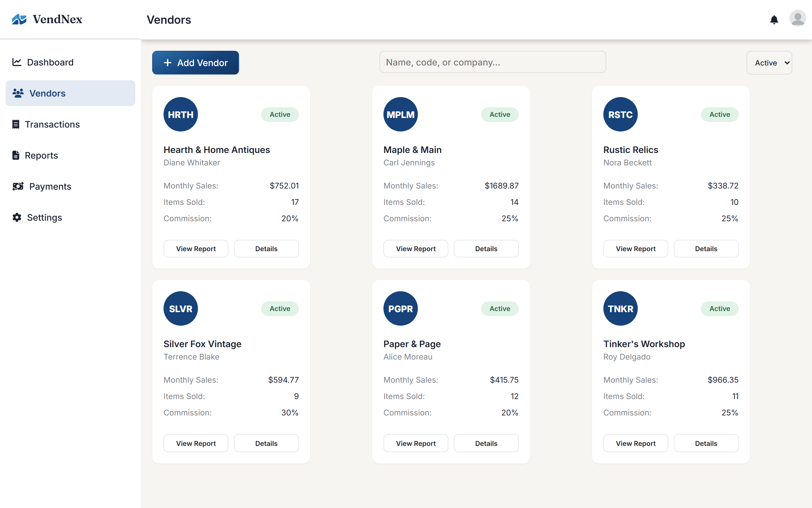Viewport: 812px width, 508px height.
Task: Click Active badge on Tinker's Workshop card
Action: [x=720, y=308]
